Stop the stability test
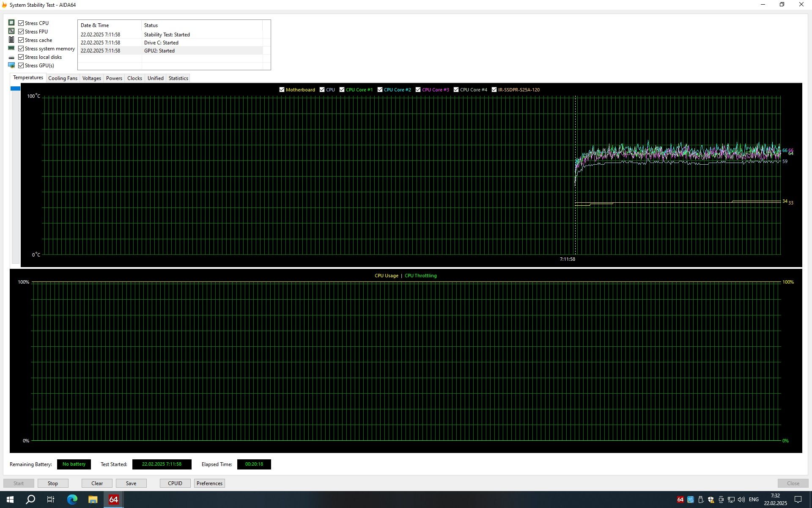The width and height of the screenshot is (812, 508). 53,483
